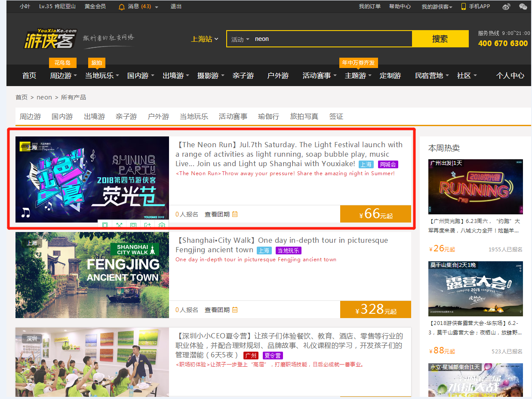The width and height of the screenshot is (532, 399).
Task: Open the Fengjing Ancient Town thumbnail
Action: coord(92,275)
